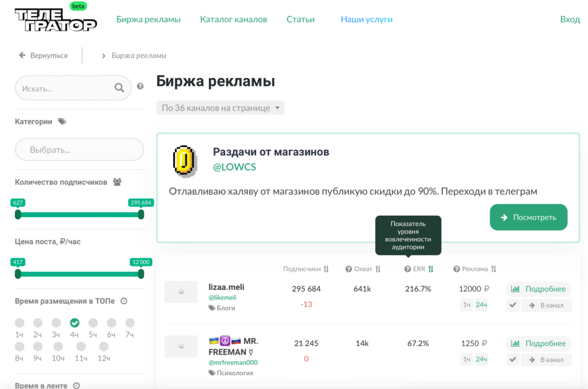The height and width of the screenshot is (389, 588).
Task: Click checkmark icon in lizaa.meli row
Action: click(513, 305)
